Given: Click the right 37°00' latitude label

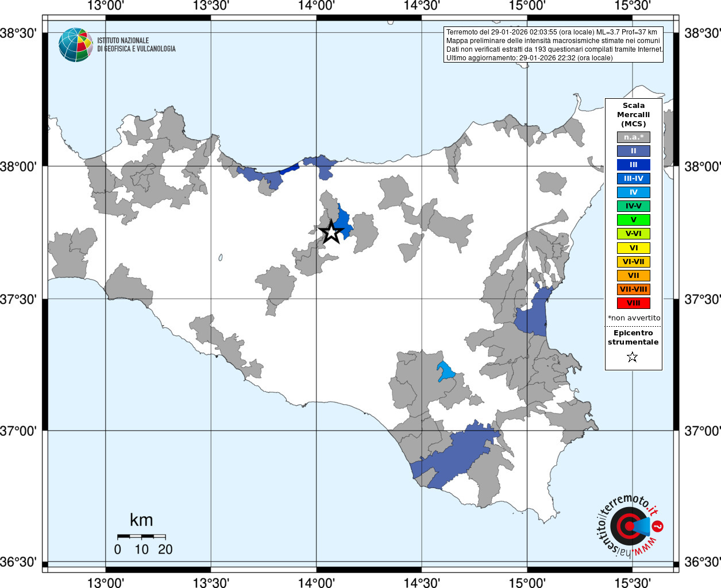Looking at the screenshot, I should pos(702,431).
